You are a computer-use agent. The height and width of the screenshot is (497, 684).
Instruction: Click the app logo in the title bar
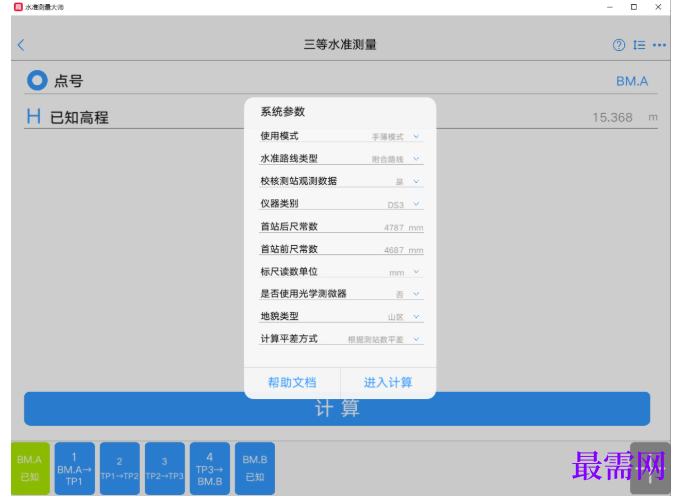(x=18, y=7)
